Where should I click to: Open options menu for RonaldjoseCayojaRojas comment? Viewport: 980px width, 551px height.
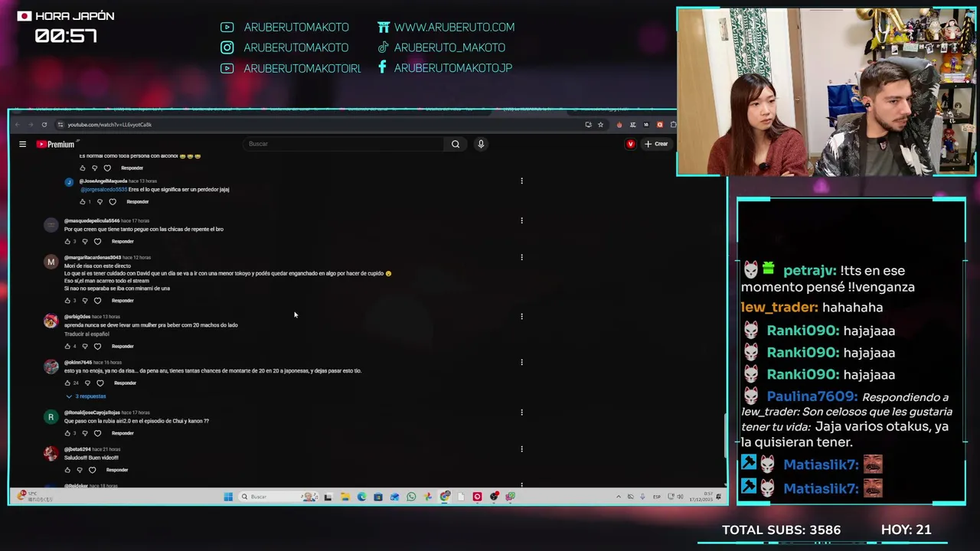coord(521,412)
